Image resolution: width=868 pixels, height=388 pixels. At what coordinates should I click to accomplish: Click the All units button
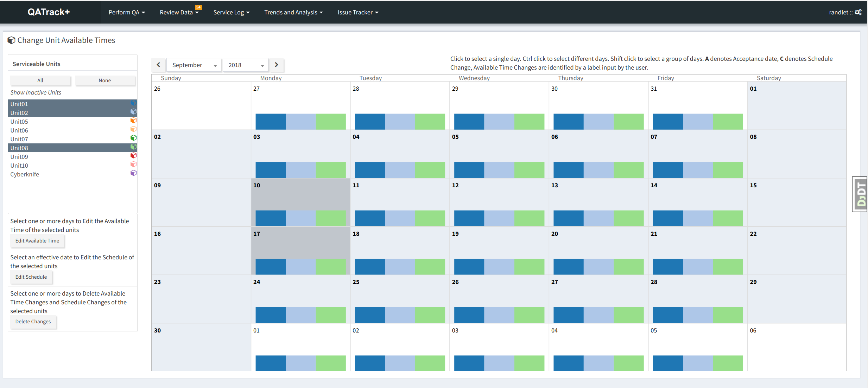click(40, 80)
